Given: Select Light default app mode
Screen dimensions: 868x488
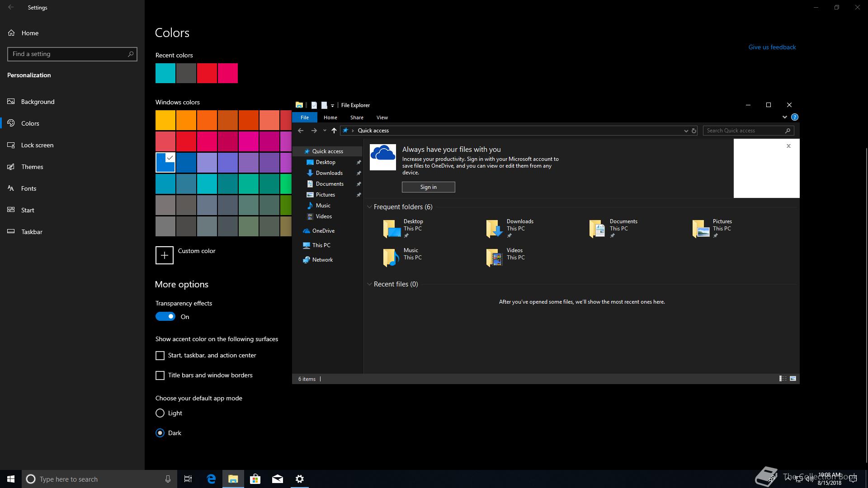Looking at the screenshot, I should pos(160,413).
